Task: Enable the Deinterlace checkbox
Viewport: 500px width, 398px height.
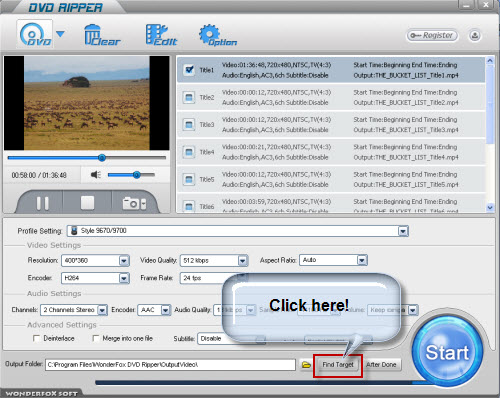Action: [x=36, y=338]
